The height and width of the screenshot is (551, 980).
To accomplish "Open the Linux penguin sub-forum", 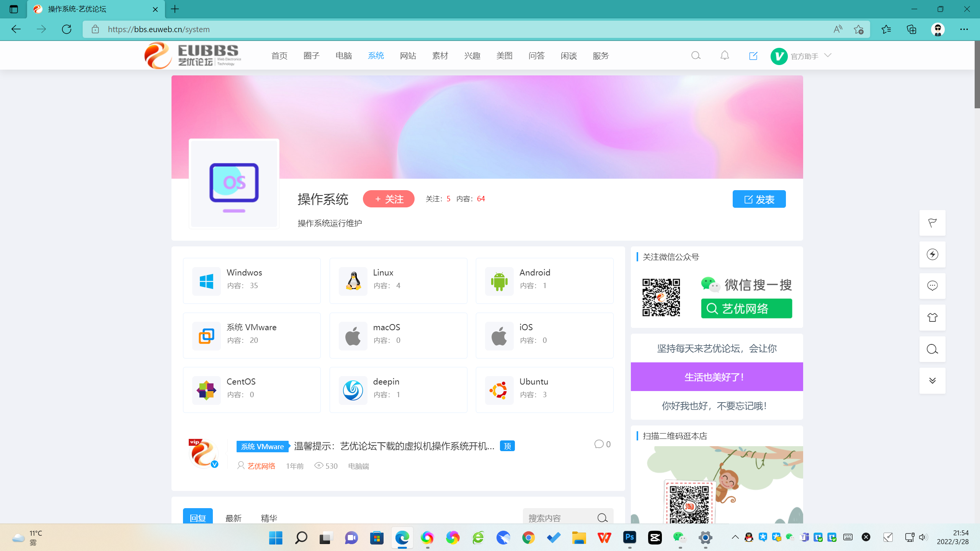I will click(x=398, y=281).
